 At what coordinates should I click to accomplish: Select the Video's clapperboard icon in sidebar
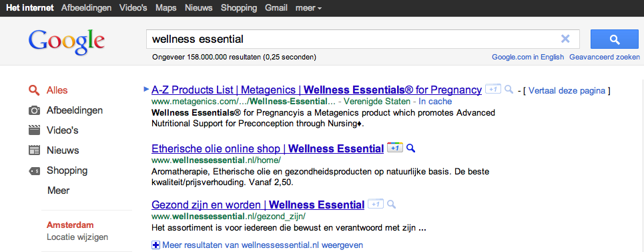coord(35,130)
